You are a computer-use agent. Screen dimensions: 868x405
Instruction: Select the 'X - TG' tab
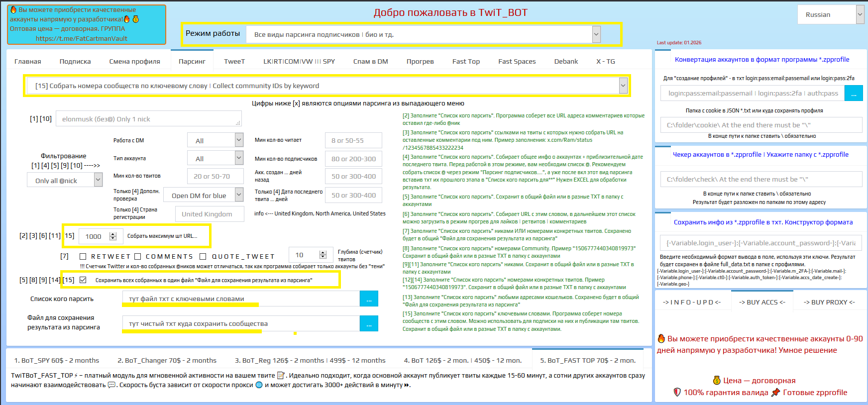click(x=606, y=61)
